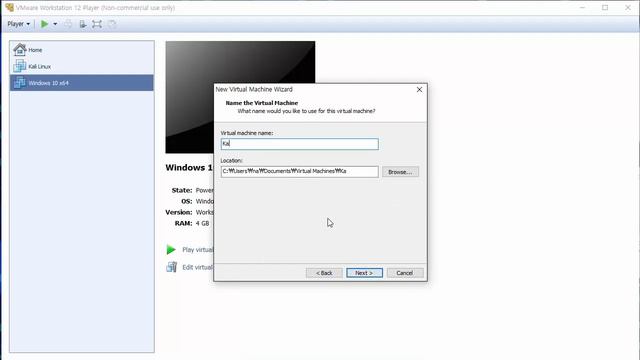The image size is (640, 360).
Task: Click the 'Virtual machine name:' label
Action: 247,133
